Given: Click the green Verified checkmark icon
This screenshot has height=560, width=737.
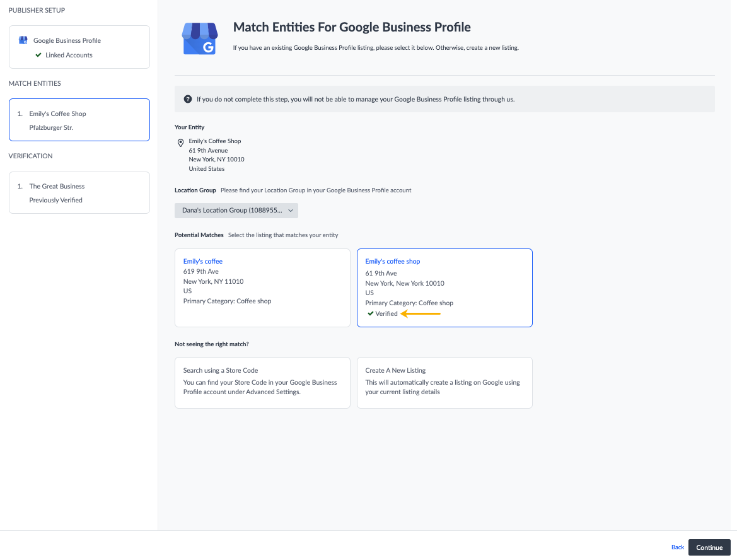Looking at the screenshot, I should pos(370,313).
